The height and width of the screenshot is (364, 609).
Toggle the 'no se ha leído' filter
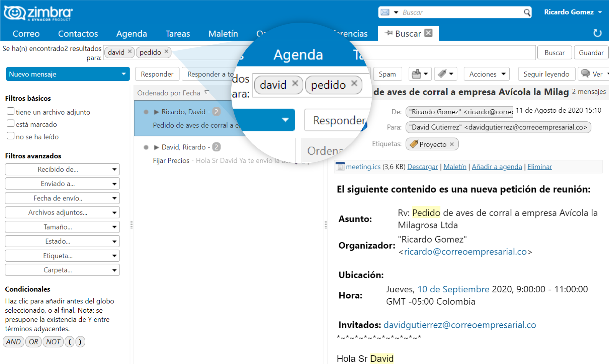pos(11,136)
